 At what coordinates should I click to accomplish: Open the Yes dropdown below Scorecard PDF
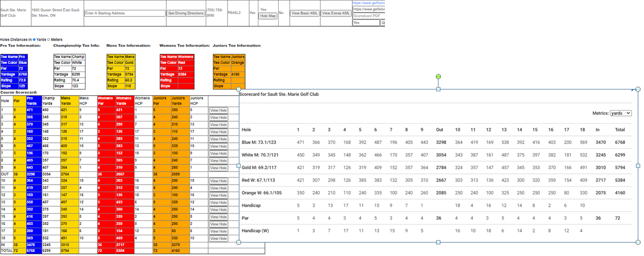tap(366, 23)
